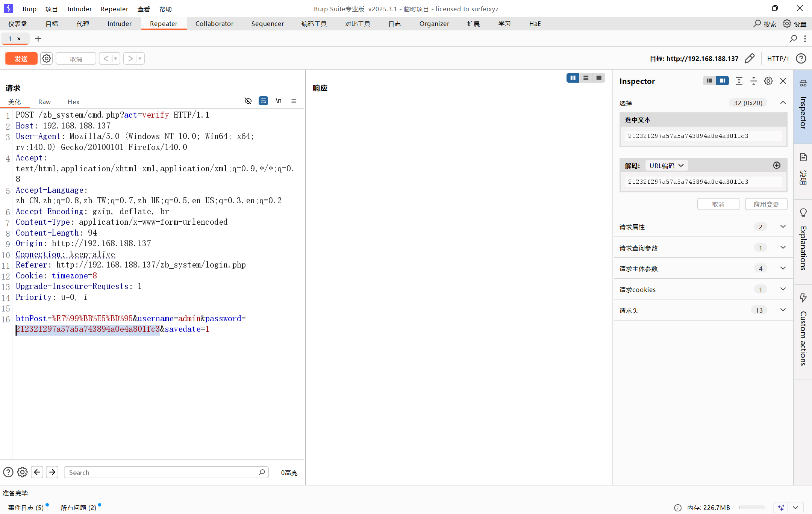Screen dimensions: 812x514
Task: Open the request editor hamburger menu
Action: click(294, 101)
